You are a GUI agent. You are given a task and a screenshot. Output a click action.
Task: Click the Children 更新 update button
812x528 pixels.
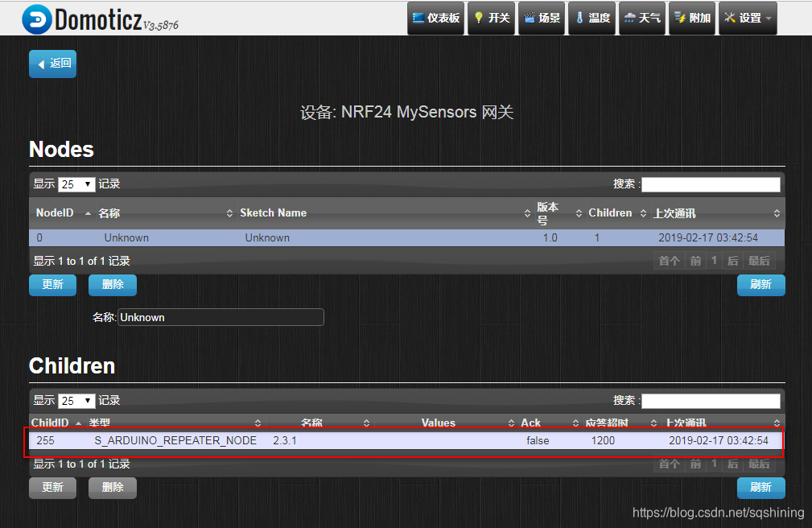[53, 488]
